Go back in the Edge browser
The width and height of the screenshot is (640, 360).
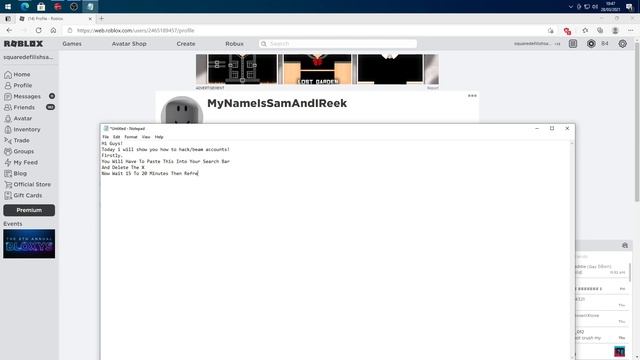[9, 31]
